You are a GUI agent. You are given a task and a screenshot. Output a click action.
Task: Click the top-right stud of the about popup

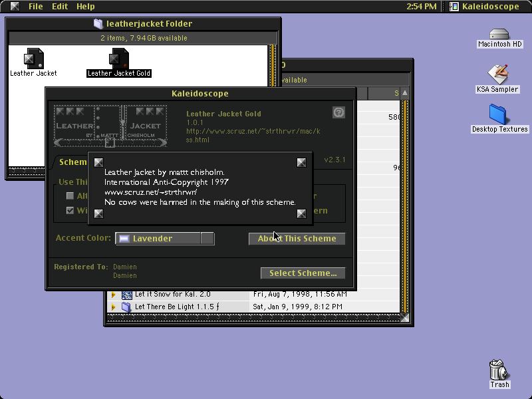point(301,162)
